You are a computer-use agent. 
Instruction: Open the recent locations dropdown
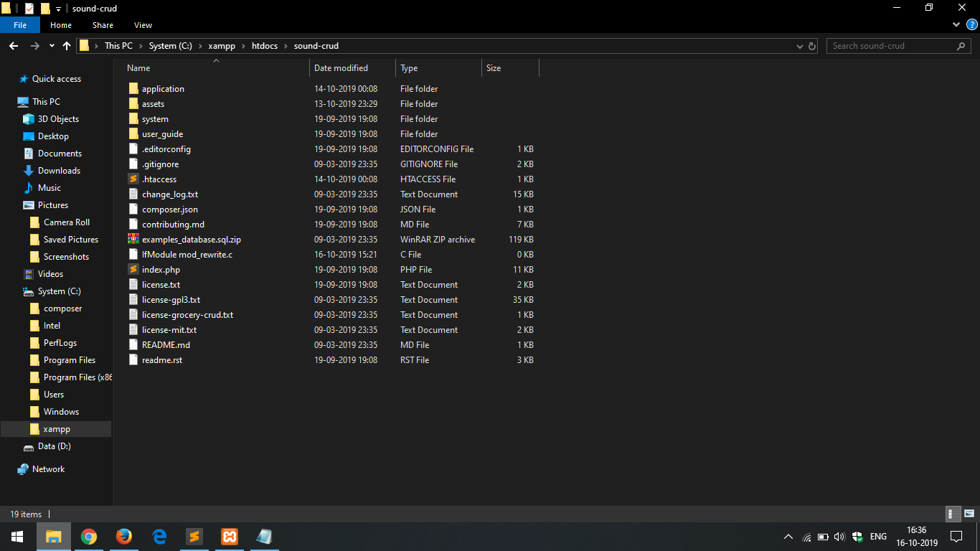(52, 46)
